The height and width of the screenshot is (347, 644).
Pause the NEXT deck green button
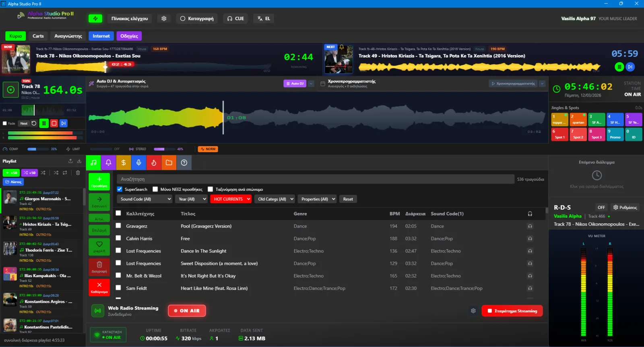coord(619,67)
